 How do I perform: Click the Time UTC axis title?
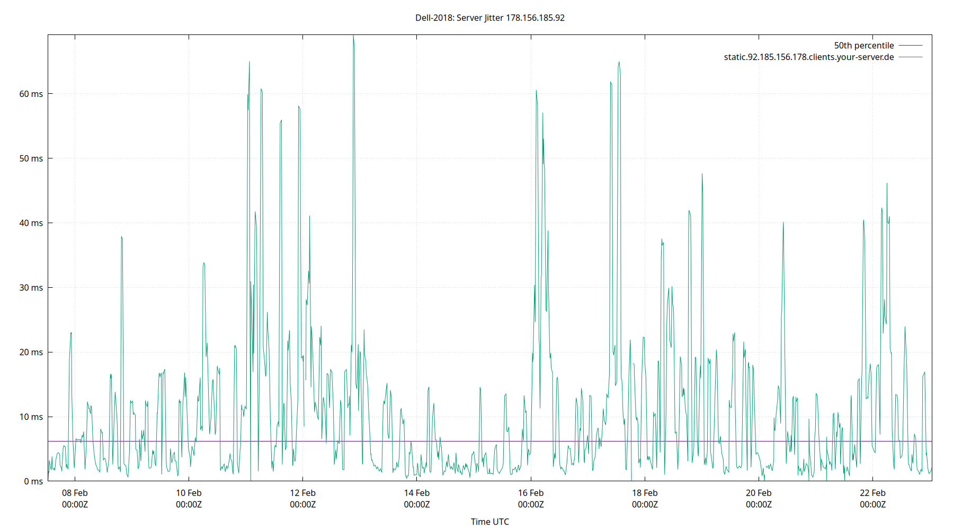click(490, 522)
